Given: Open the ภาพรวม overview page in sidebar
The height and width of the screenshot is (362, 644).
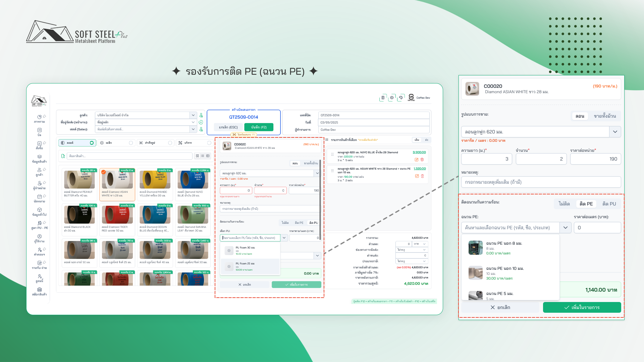Looking at the screenshot, I should tap(40, 119).
